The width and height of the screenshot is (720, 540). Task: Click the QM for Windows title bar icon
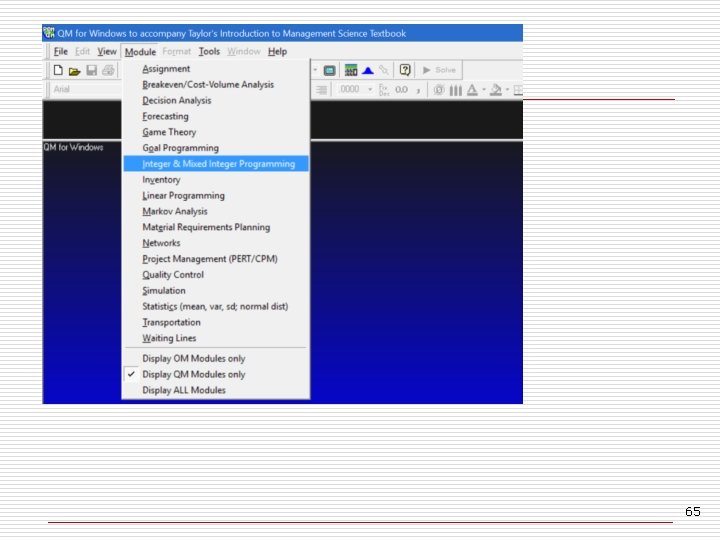(49, 33)
